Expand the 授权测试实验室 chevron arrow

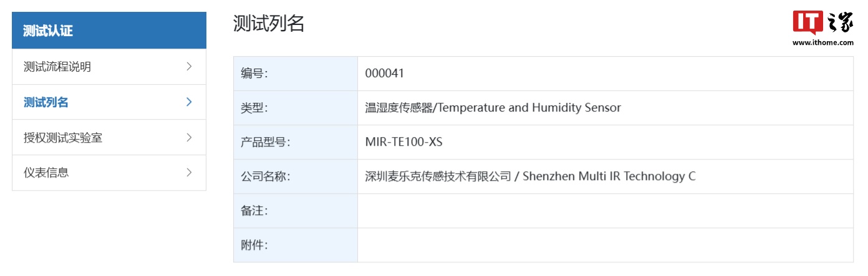[x=189, y=138]
